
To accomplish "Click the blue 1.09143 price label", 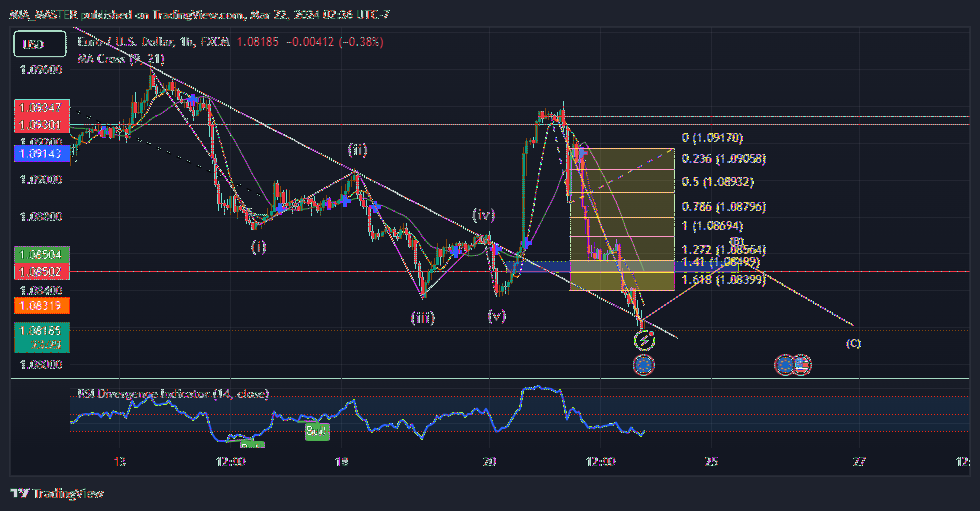I will point(41,154).
